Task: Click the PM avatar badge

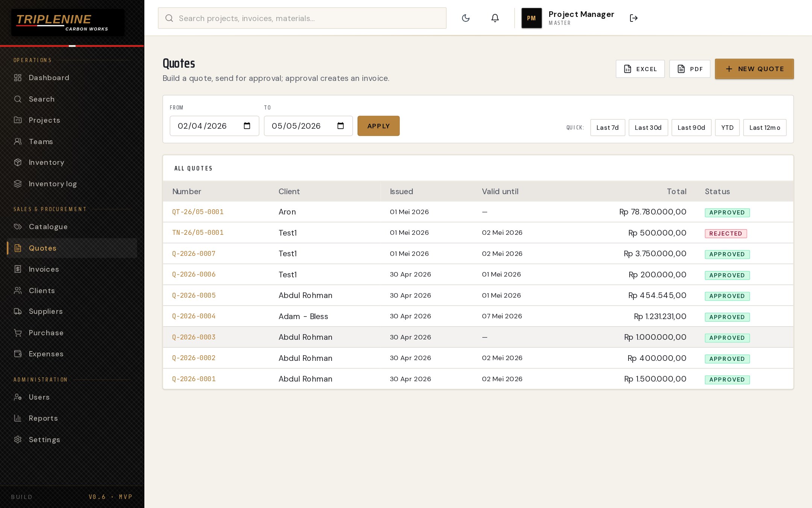Action: pos(532,18)
